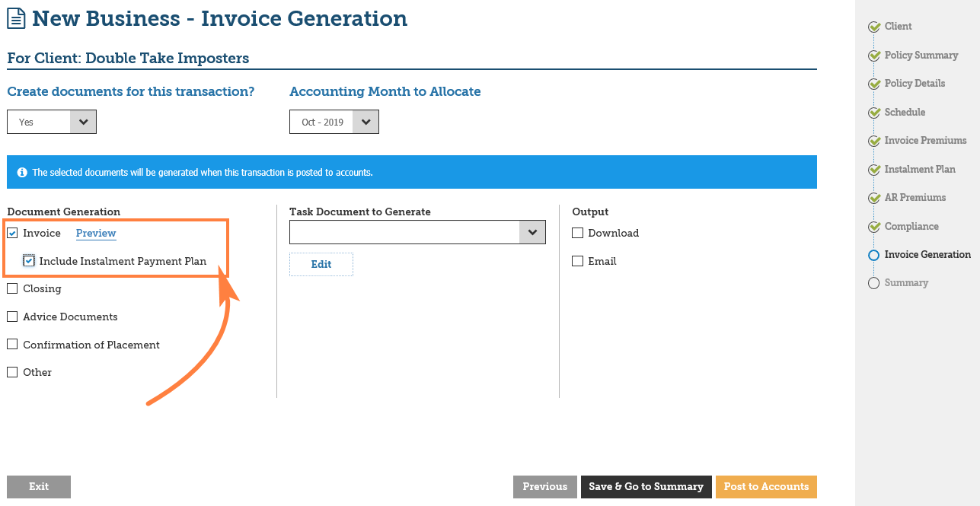Image resolution: width=980 pixels, height=506 pixels.
Task: Click the Schedule step checkmark icon
Action: (874, 113)
